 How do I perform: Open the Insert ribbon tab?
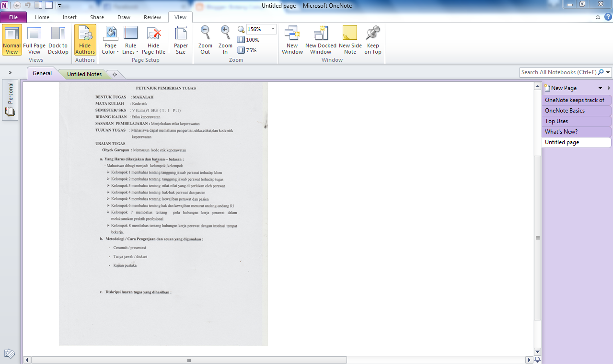coord(69,17)
